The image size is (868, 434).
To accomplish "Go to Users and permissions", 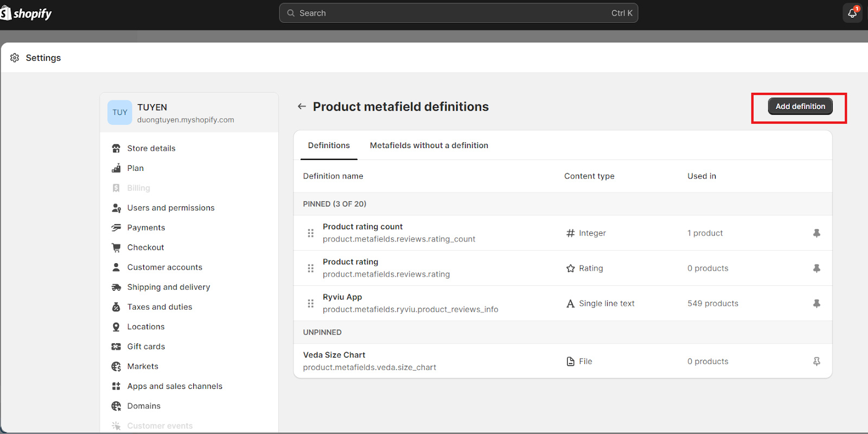I will (170, 208).
